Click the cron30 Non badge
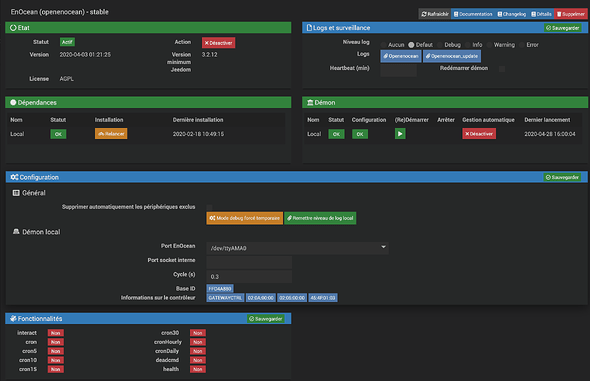The width and height of the screenshot is (590, 381). (x=198, y=333)
